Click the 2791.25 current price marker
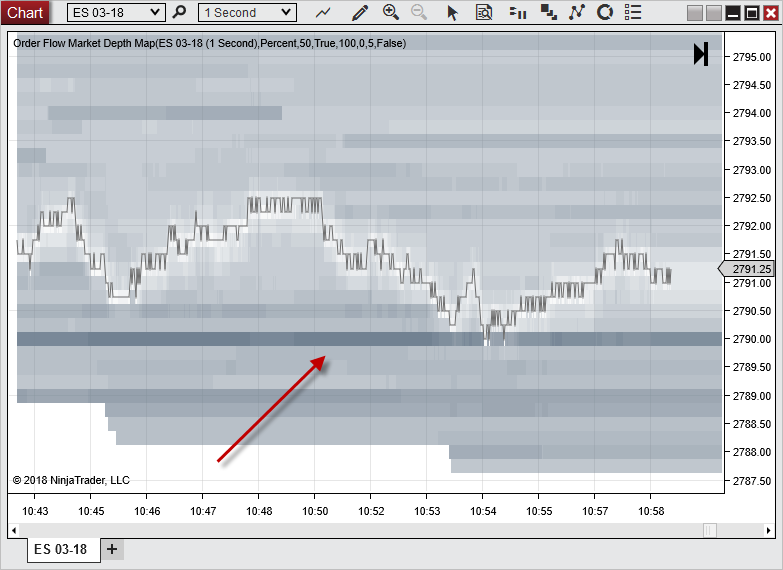This screenshot has width=783, height=570. pyautogui.click(x=750, y=269)
